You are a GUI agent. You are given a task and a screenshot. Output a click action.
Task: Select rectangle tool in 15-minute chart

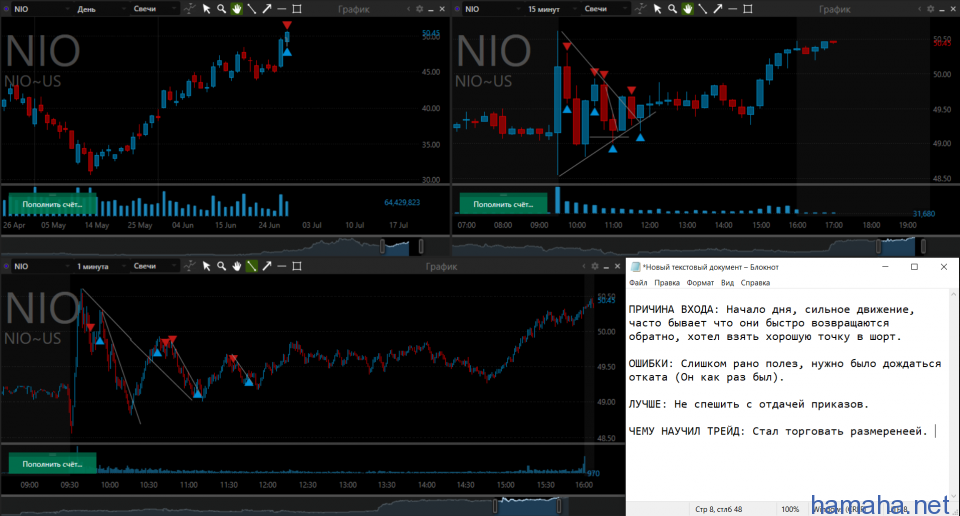coord(748,9)
